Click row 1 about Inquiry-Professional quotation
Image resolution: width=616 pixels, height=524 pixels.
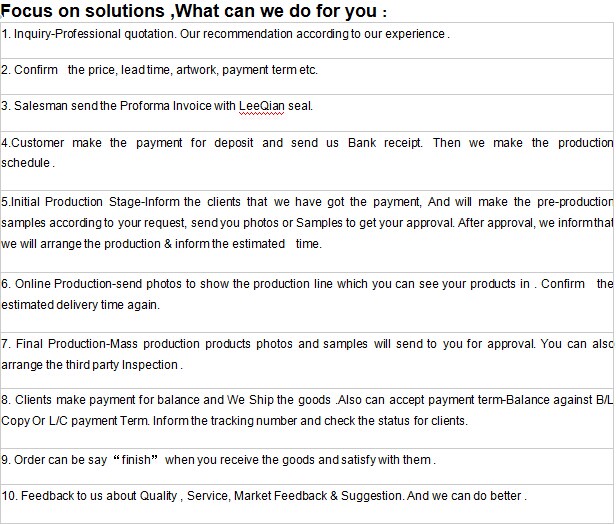pyautogui.click(x=307, y=40)
